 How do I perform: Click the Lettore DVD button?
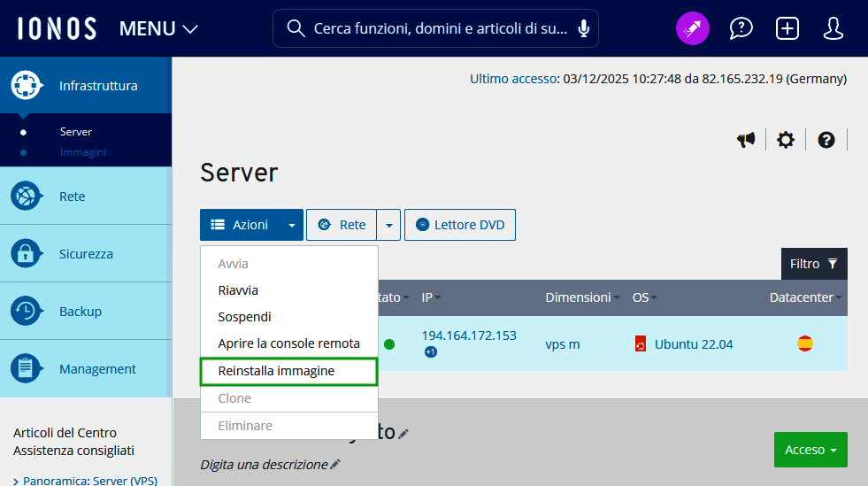[460, 225]
